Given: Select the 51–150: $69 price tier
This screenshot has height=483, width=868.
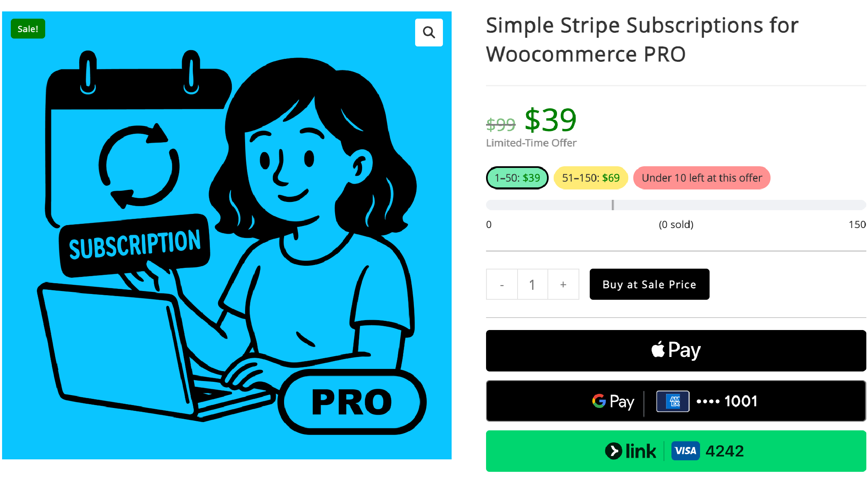Looking at the screenshot, I should pyautogui.click(x=591, y=178).
